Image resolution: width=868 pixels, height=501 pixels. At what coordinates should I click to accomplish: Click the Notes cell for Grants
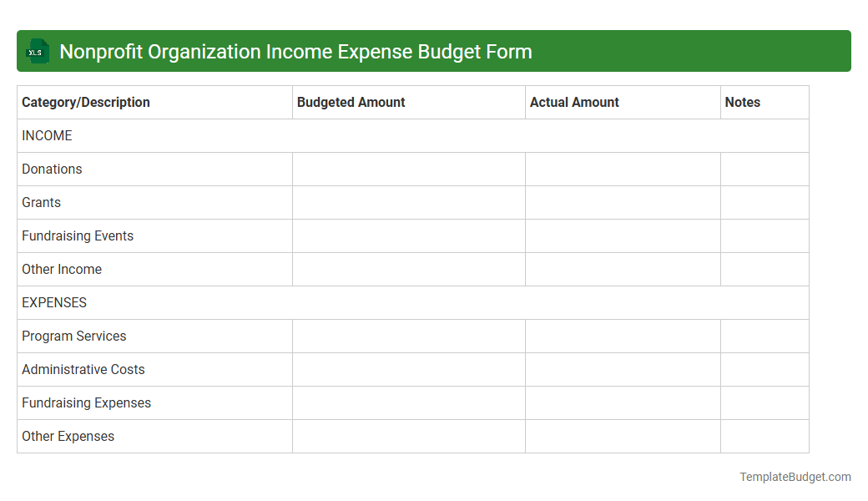tap(765, 202)
